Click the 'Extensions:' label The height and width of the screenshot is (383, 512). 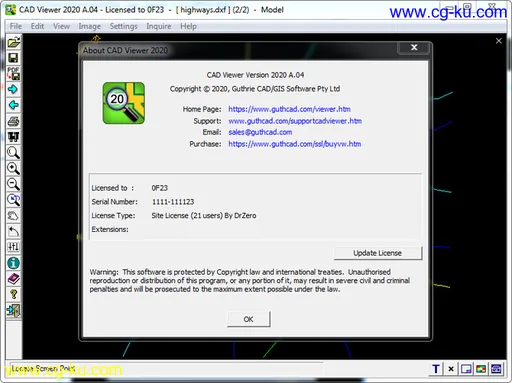(110, 229)
